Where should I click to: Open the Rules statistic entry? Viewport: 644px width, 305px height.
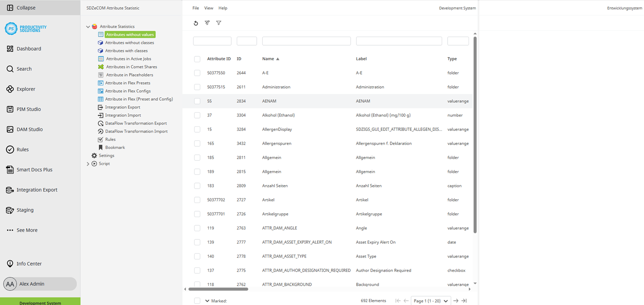point(110,139)
